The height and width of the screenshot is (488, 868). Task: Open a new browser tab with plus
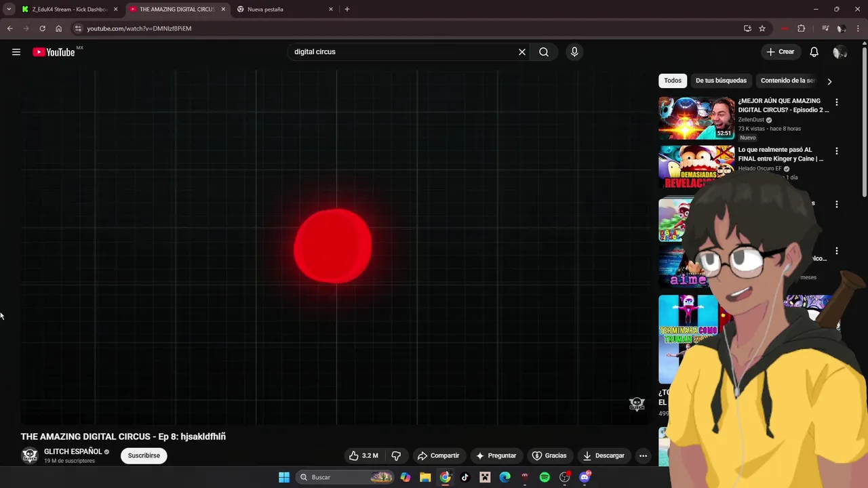tap(347, 9)
